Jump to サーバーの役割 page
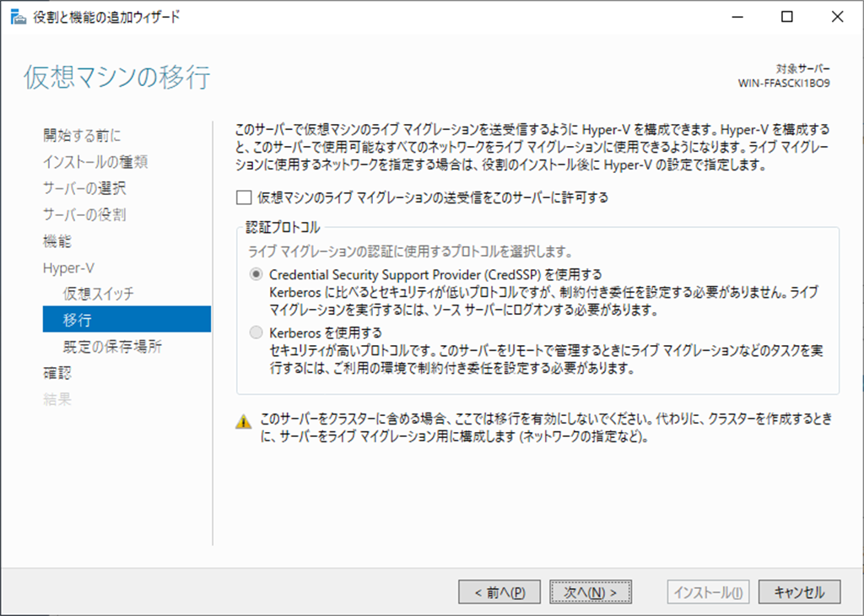Viewport: 864px width, 616px height. tap(84, 214)
